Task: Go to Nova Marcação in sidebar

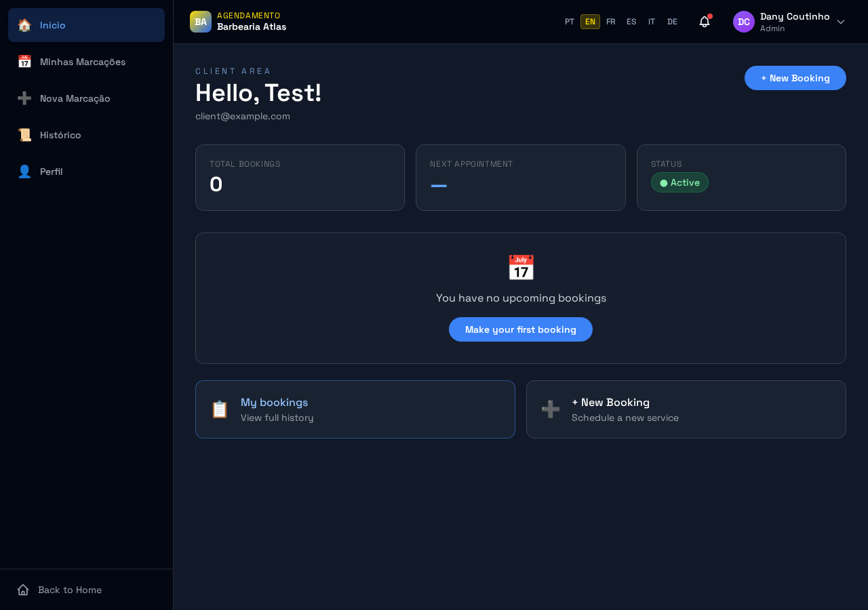Action: point(86,98)
